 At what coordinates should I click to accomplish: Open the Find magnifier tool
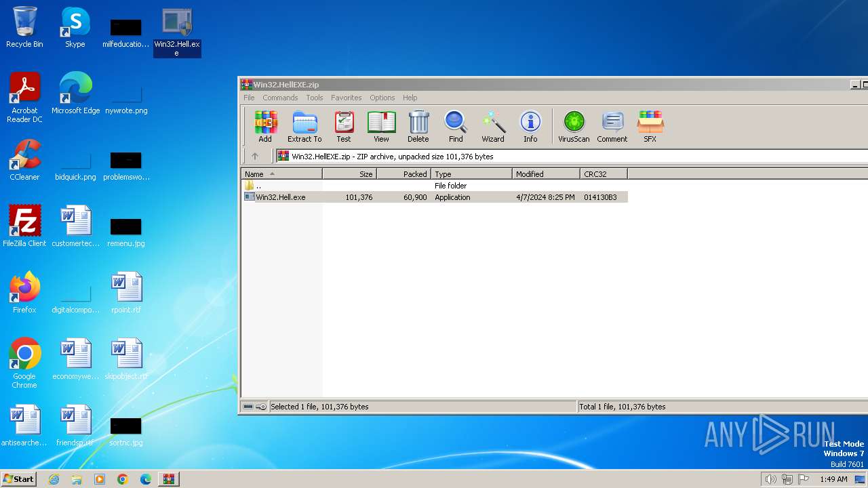click(x=456, y=127)
